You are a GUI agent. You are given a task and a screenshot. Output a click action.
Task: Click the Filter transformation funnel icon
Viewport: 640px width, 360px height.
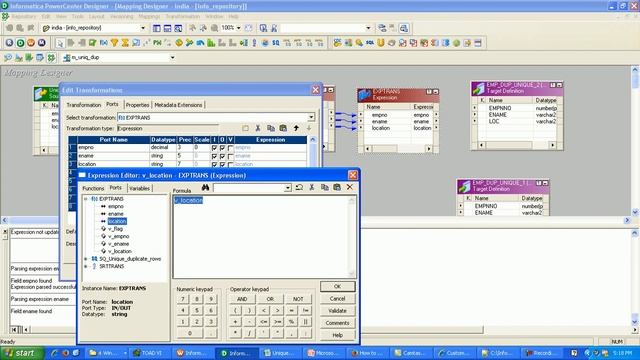[114, 42]
